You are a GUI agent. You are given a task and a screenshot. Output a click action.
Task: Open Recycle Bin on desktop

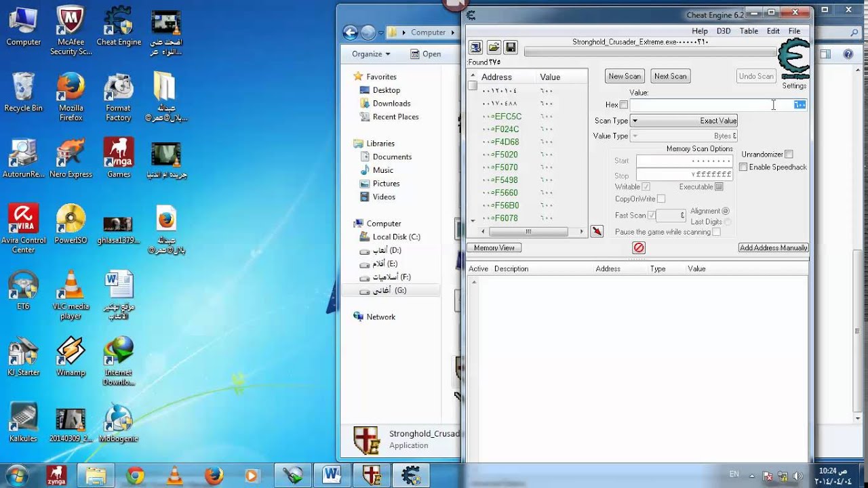[x=23, y=93]
